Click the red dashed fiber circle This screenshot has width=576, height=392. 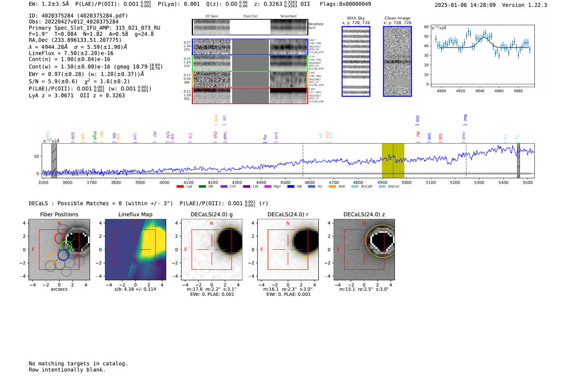click(60, 238)
